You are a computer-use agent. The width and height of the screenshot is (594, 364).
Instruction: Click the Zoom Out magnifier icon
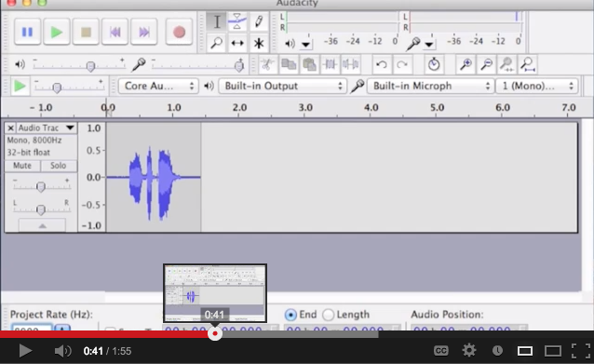click(x=486, y=64)
